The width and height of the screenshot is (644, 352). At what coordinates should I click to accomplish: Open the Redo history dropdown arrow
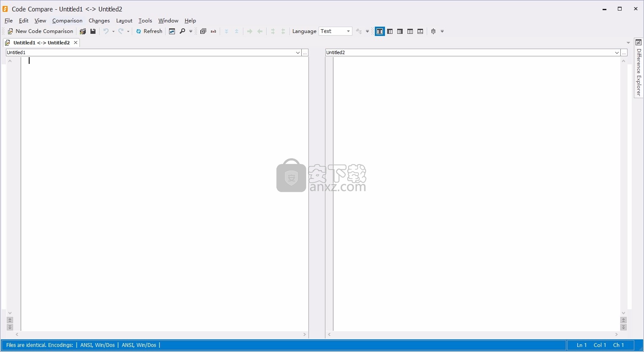(128, 31)
